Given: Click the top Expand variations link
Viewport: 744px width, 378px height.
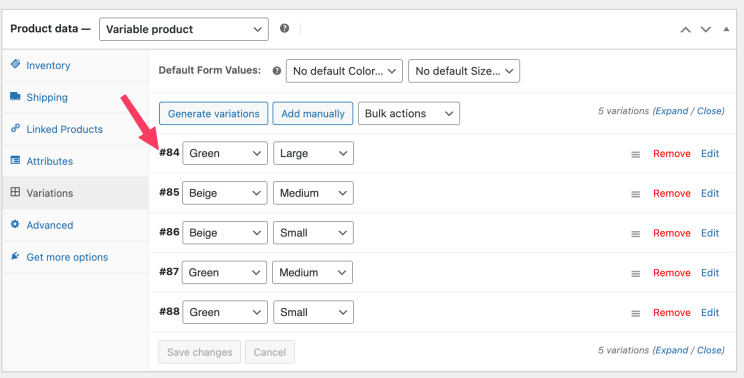Looking at the screenshot, I should pyautogui.click(x=671, y=111).
